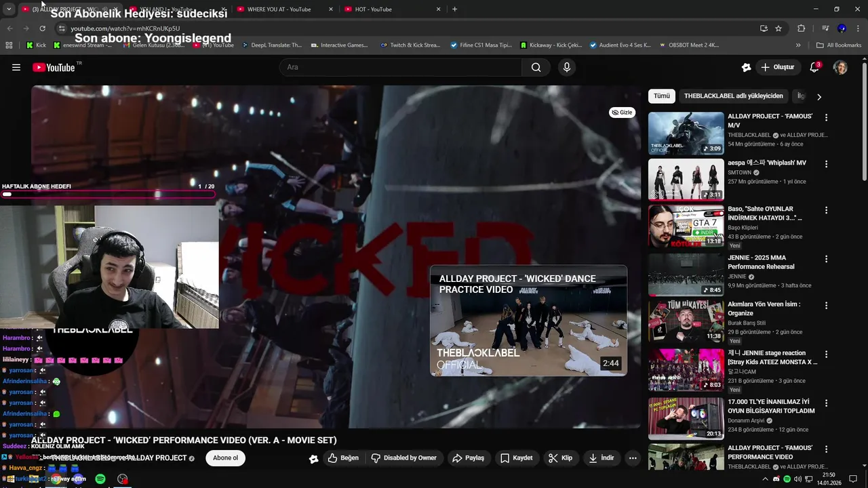Image resolution: width=868 pixels, height=488 pixels.
Task: Open ALLDAY PROJECT 'FAMOUS' M/V title link
Action: [770, 121]
